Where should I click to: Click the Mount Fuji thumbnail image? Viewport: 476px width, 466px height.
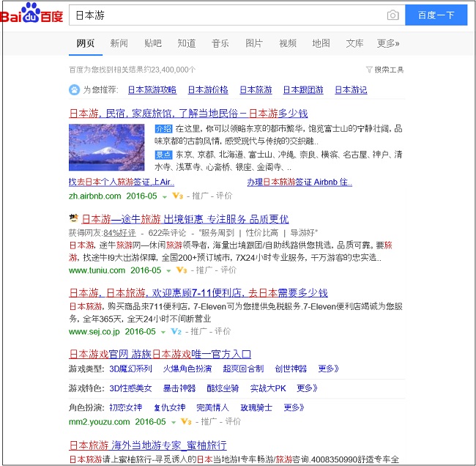point(107,147)
